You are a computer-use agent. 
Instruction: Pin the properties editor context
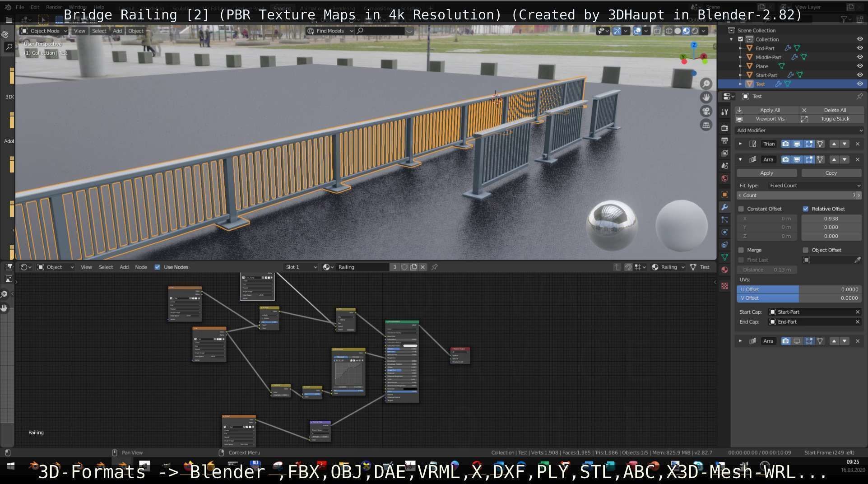point(859,96)
